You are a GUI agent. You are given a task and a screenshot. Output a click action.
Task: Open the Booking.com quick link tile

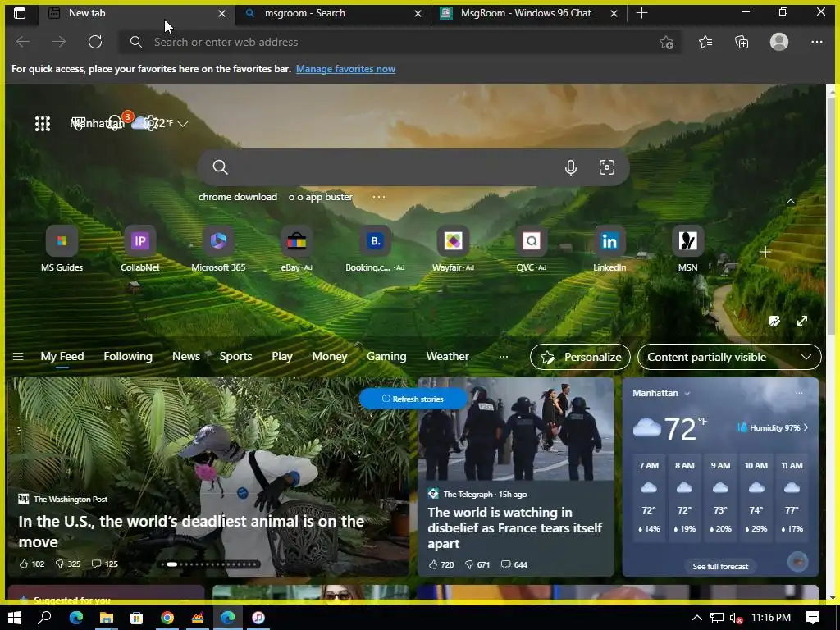click(x=374, y=249)
